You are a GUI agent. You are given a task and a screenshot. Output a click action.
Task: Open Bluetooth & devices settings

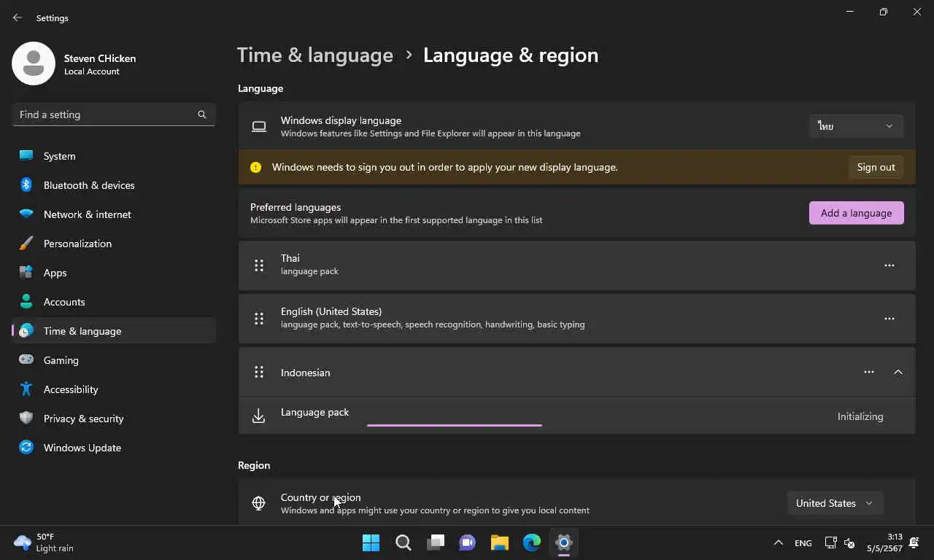tap(114, 185)
